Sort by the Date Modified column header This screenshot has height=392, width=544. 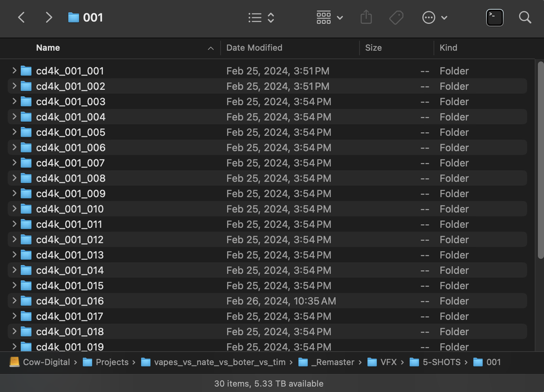[x=254, y=48]
